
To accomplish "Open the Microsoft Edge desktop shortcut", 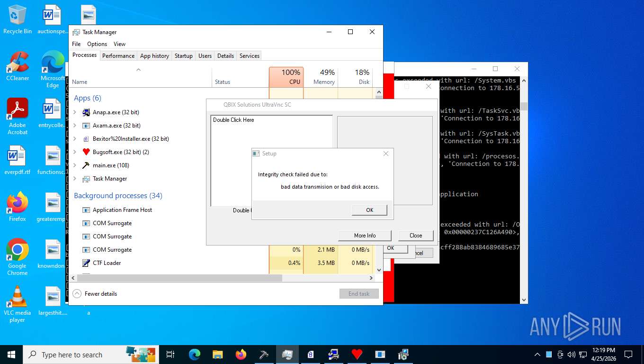I will (53, 69).
